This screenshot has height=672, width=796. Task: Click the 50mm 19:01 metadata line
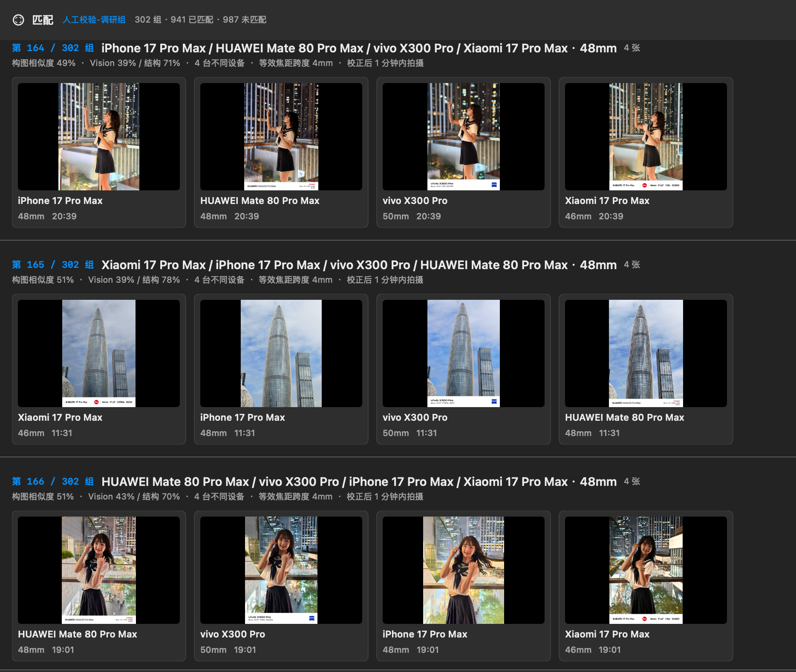point(228,650)
